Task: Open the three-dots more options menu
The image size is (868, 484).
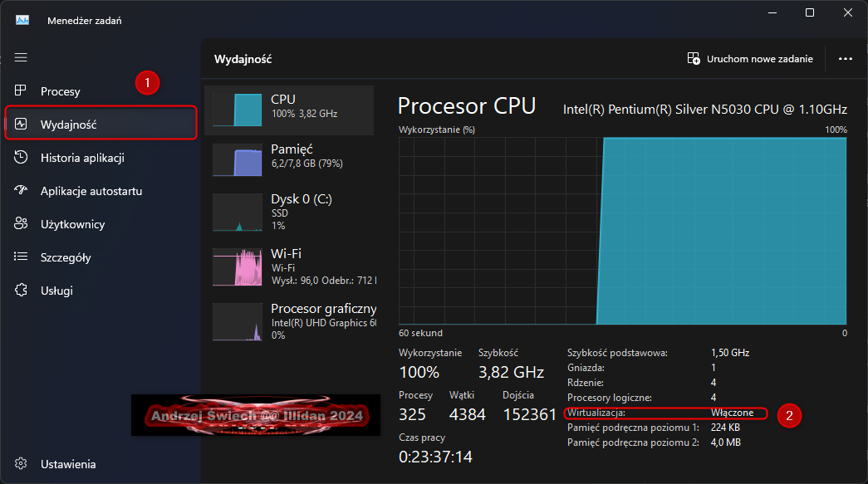Action: [x=845, y=59]
